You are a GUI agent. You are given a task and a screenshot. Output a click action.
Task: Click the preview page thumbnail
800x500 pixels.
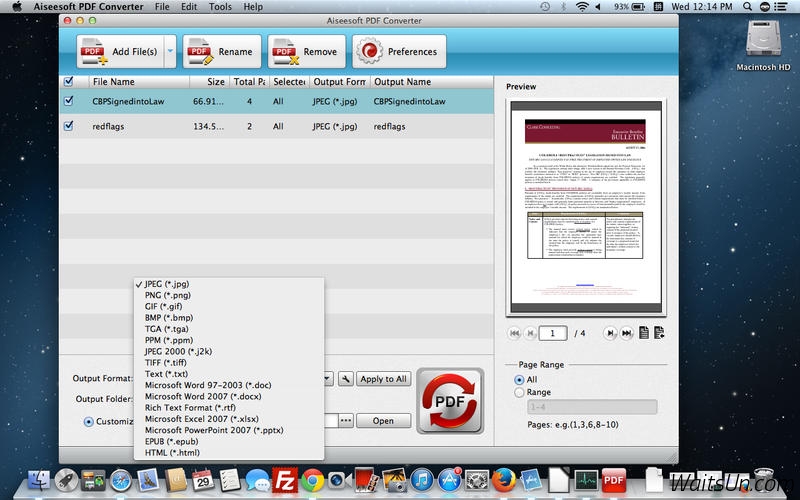586,207
